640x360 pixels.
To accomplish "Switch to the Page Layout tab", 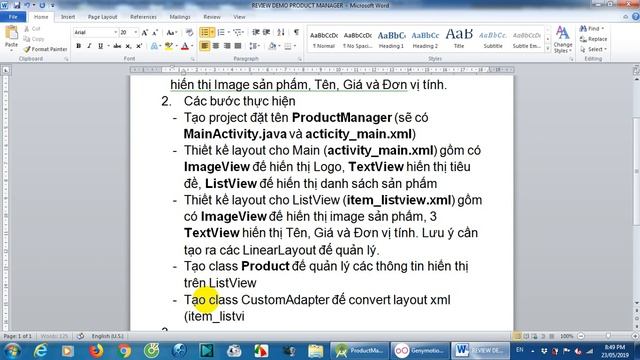I will (x=102, y=17).
